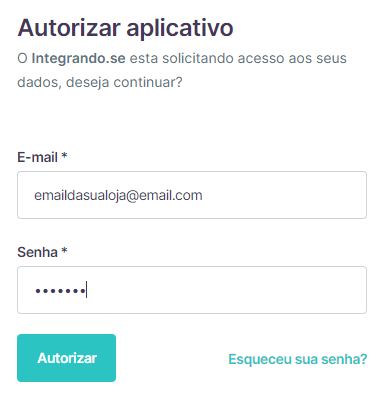387x405 pixels.
Task: Click the required asterisk beside E-mail
Action: pos(65,155)
